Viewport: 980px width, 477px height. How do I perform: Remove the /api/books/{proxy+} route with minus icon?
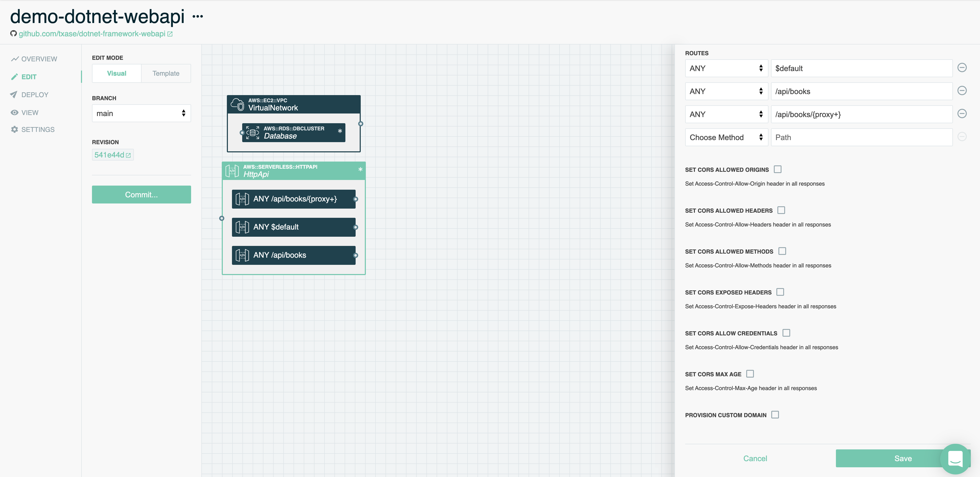pos(962,113)
